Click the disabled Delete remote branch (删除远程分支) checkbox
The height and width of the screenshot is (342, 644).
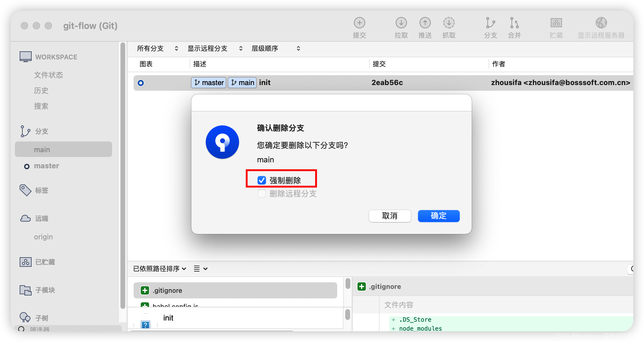pos(262,194)
